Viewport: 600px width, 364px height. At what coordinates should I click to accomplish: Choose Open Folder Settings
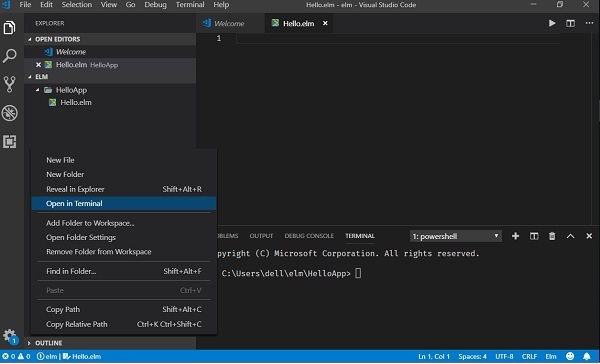[x=124, y=237]
